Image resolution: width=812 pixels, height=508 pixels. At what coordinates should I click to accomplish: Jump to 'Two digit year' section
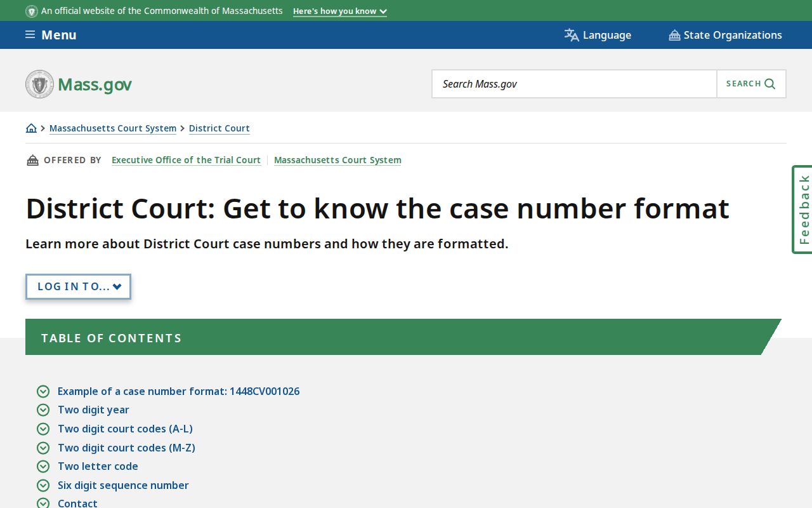[93, 410]
